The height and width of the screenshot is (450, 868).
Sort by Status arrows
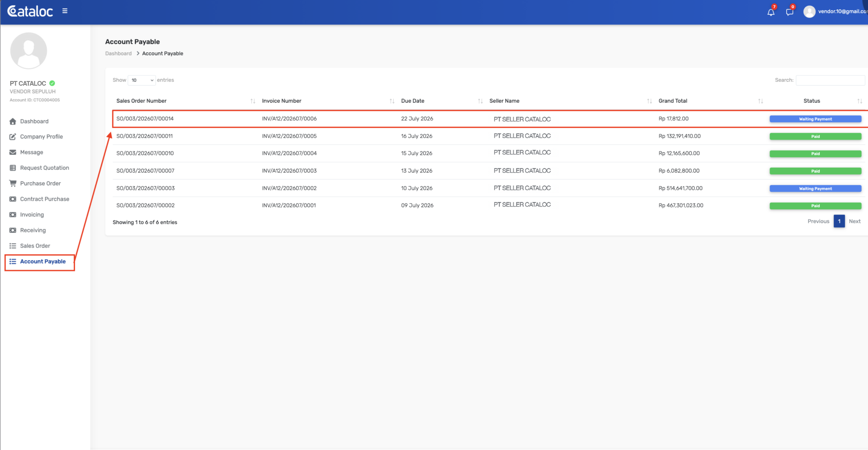tap(860, 101)
